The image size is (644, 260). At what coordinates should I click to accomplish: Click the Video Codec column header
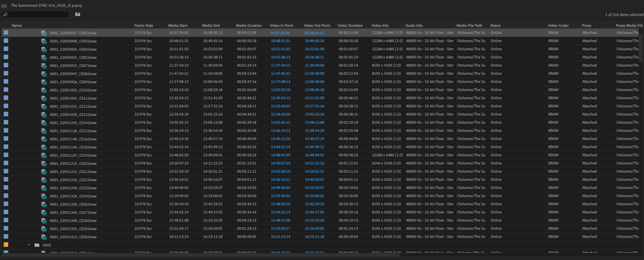pyautogui.click(x=558, y=25)
